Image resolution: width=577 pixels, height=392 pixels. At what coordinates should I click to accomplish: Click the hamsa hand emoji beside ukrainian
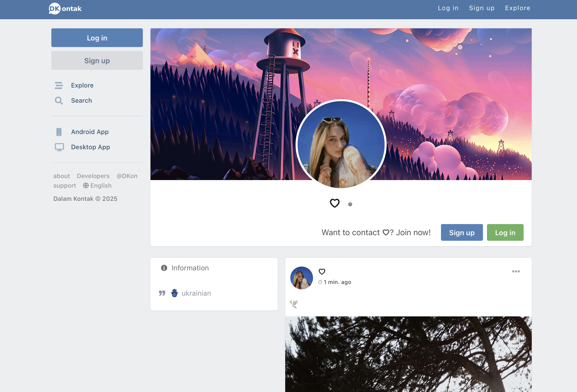pyautogui.click(x=174, y=293)
